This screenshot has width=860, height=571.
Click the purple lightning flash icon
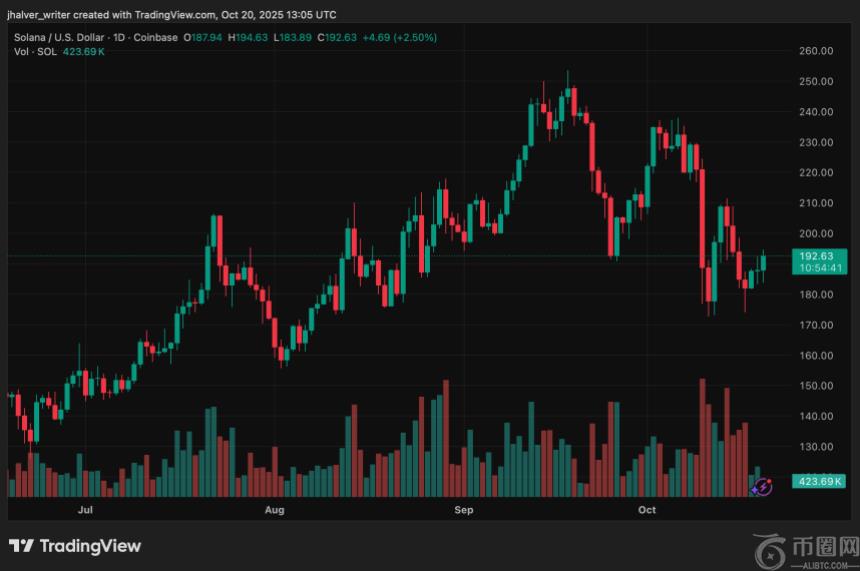pyautogui.click(x=761, y=487)
